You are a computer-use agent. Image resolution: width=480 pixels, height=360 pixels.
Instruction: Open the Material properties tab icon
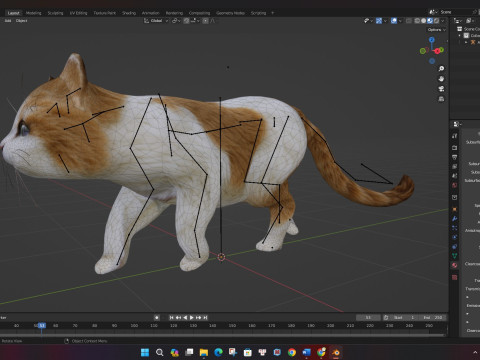coord(455,265)
